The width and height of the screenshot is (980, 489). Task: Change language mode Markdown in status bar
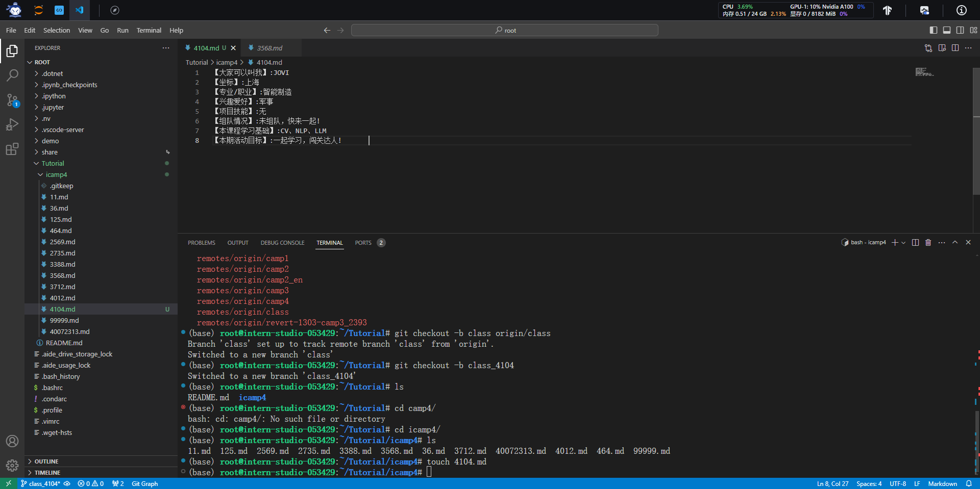(942, 483)
